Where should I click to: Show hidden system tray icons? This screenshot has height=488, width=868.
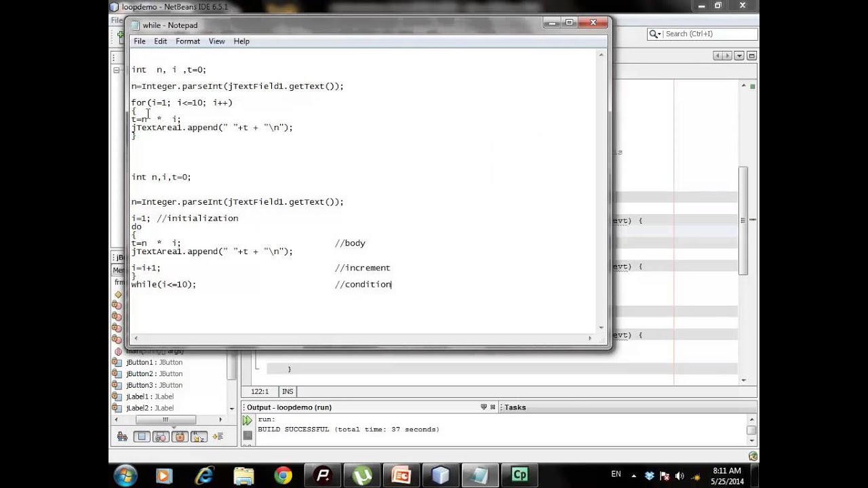pyautogui.click(x=634, y=476)
